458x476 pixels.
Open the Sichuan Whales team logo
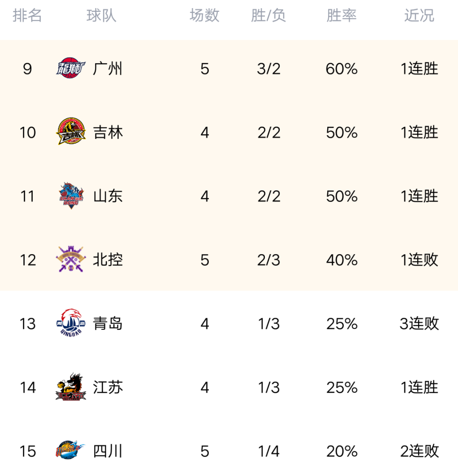[71, 450]
